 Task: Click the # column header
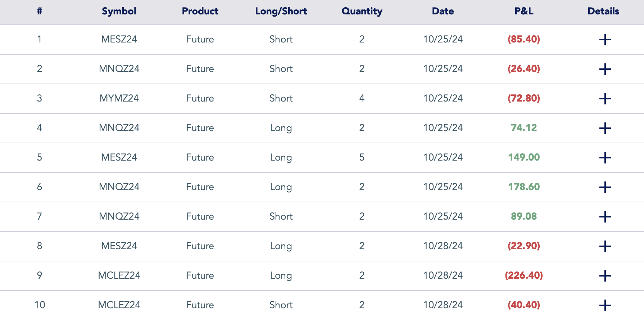point(40,11)
